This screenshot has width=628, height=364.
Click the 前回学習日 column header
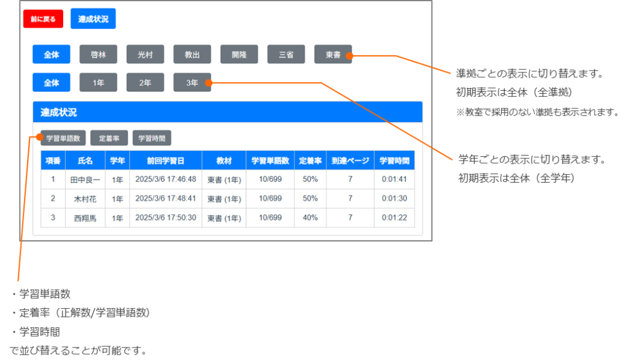pyautogui.click(x=166, y=161)
